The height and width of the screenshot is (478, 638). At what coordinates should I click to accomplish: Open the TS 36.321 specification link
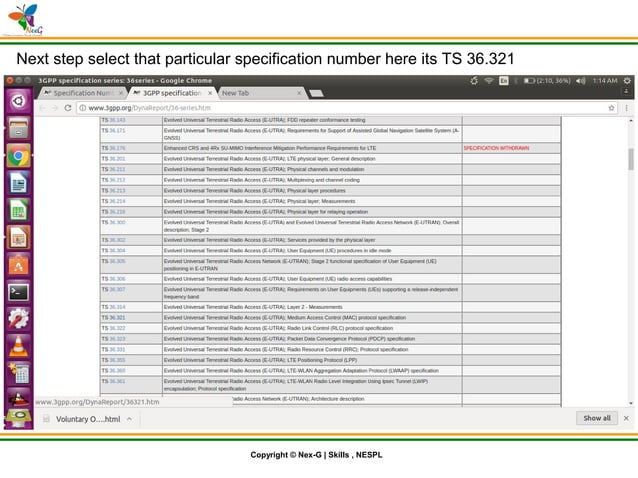[113, 317]
